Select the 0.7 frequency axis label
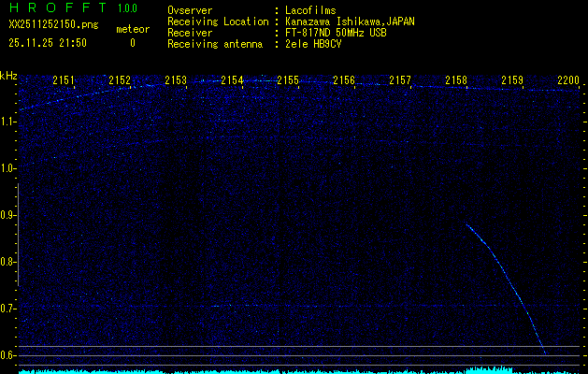 pyautogui.click(x=8, y=309)
